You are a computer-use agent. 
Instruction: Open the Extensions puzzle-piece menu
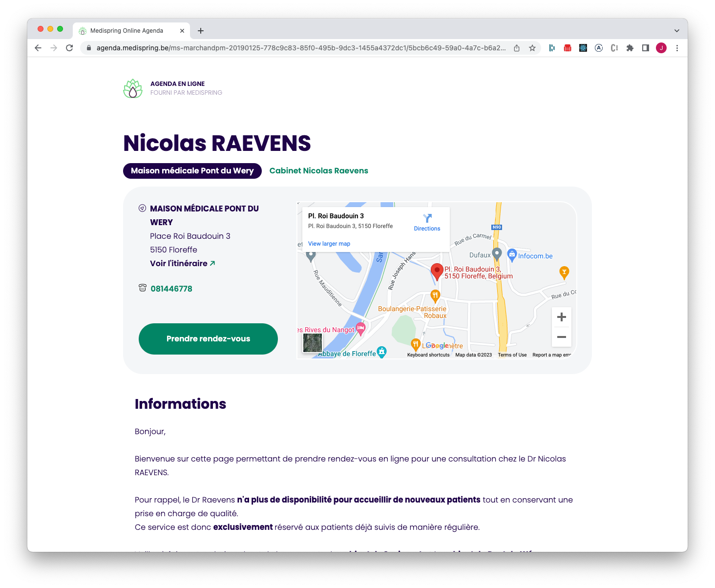point(630,48)
